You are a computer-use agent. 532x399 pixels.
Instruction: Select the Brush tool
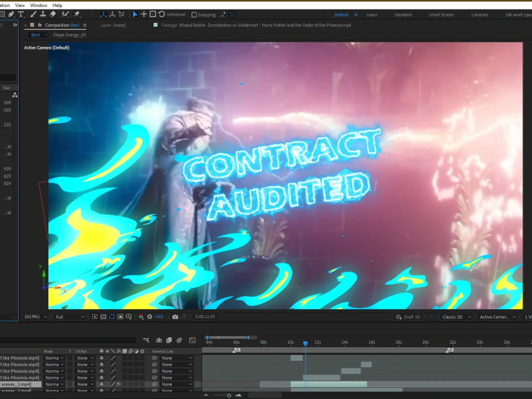33,14
